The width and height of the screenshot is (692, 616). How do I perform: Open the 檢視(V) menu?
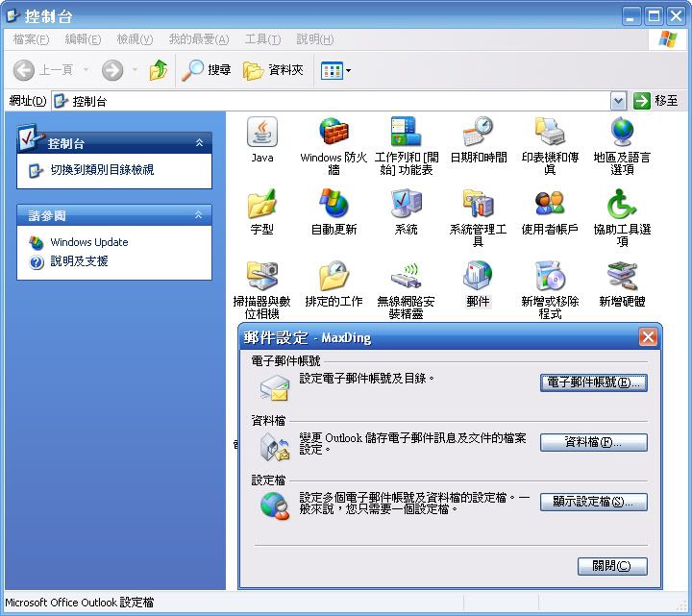136,39
